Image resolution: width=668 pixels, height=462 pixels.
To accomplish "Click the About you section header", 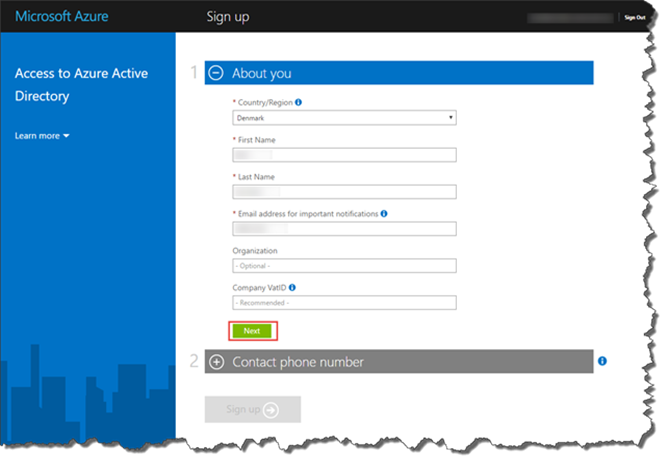I will point(399,73).
